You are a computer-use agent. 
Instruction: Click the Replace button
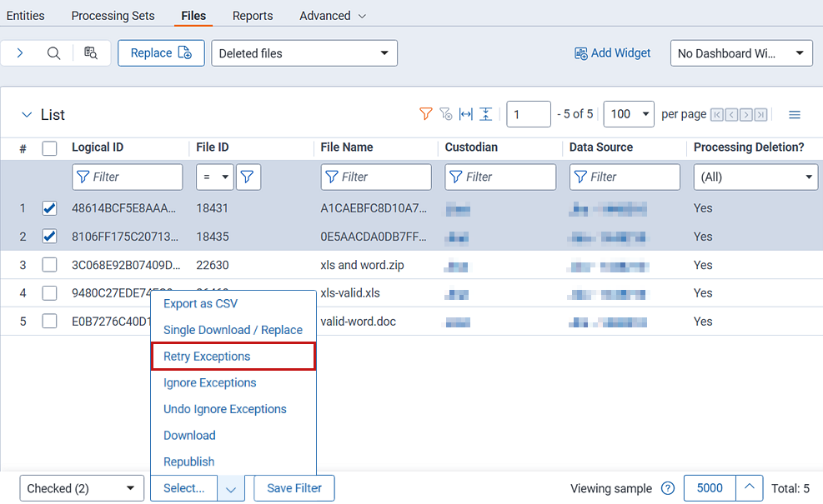coord(161,53)
